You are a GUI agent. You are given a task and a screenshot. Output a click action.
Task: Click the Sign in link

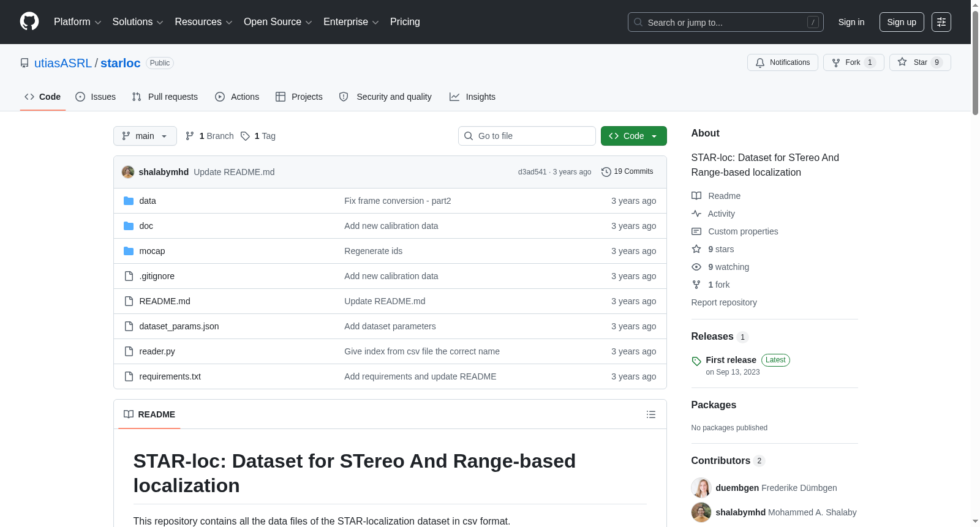(851, 22)
